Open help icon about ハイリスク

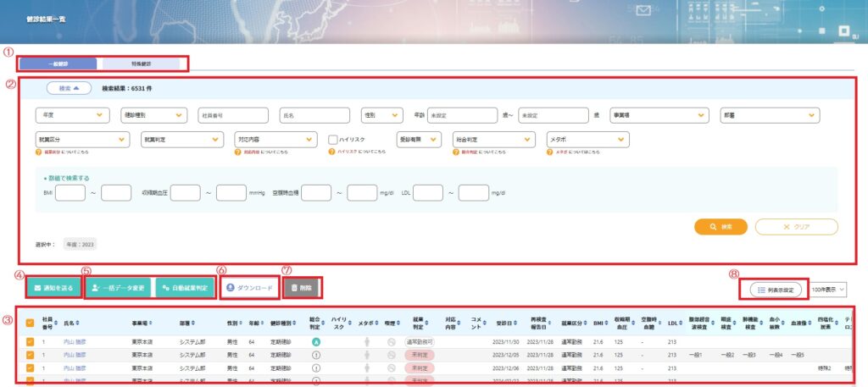pos(331,152)
